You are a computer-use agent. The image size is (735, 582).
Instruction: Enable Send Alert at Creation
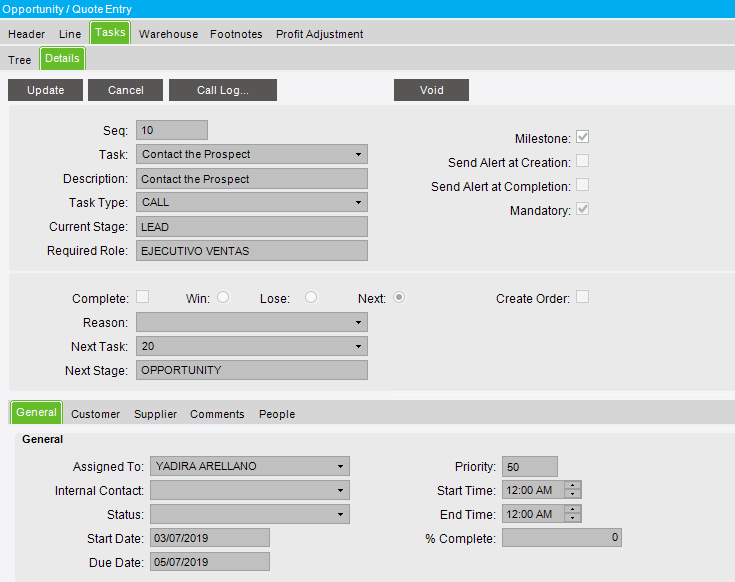583,161
